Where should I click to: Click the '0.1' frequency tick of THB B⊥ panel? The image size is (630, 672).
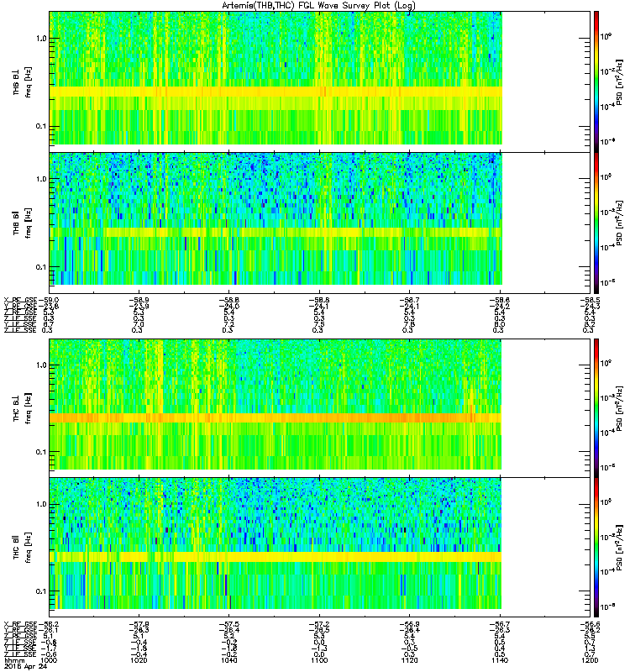[41, 126]
